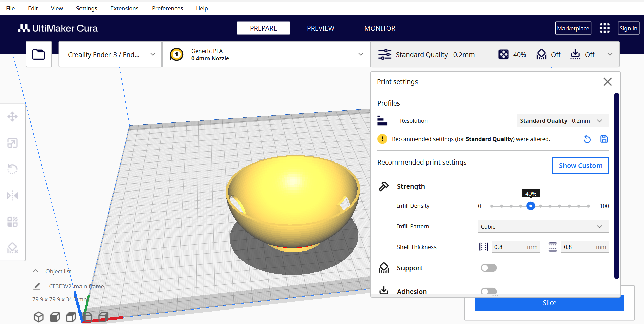This screenshot has height=324, width=644.
Task: Rename object with pencil icon
Action: [x=37, y=286]
